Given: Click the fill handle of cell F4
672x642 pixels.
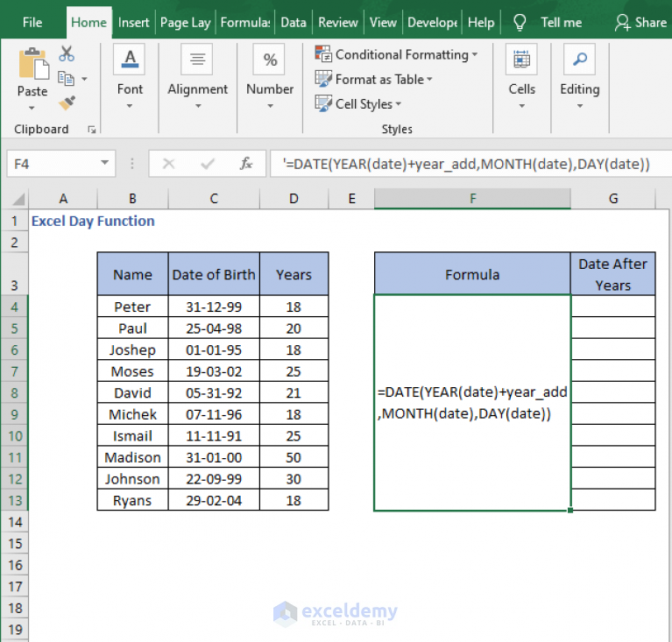Looking at the screenshot, I should (570, 510).
